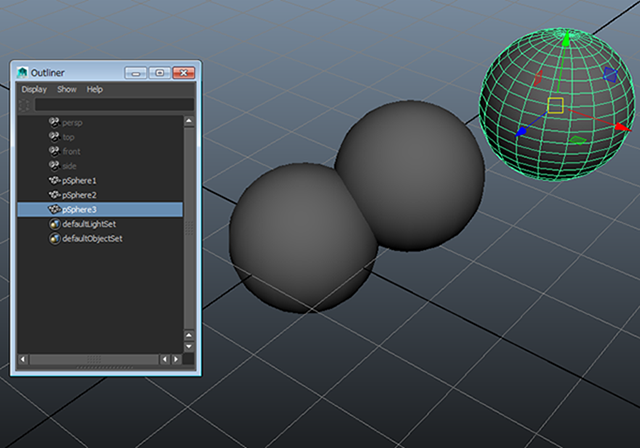
Task: Click the pSphere3 mesh icon
Action: click(54, 209)
